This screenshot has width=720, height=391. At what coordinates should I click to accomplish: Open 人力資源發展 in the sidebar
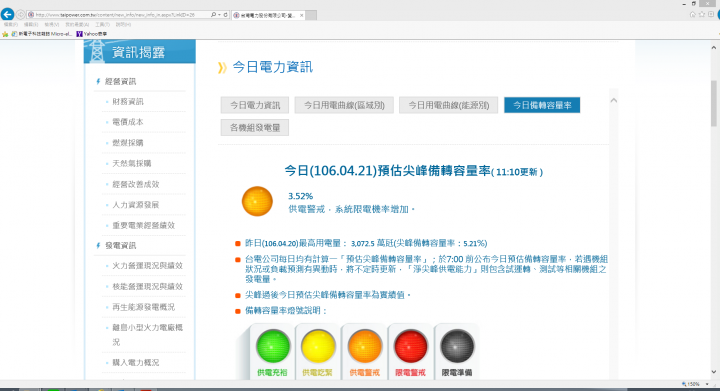click(136, 205)
